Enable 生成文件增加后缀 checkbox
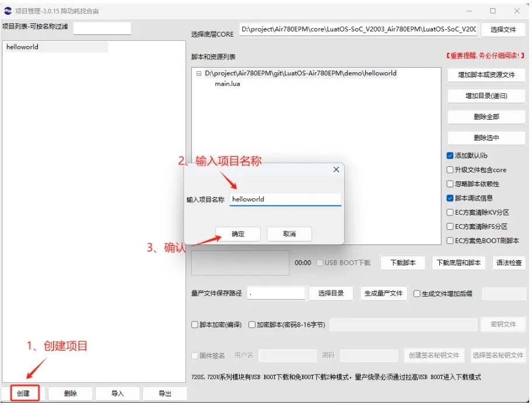Screen dimensions: 532x405 click(x=417, y=294)
